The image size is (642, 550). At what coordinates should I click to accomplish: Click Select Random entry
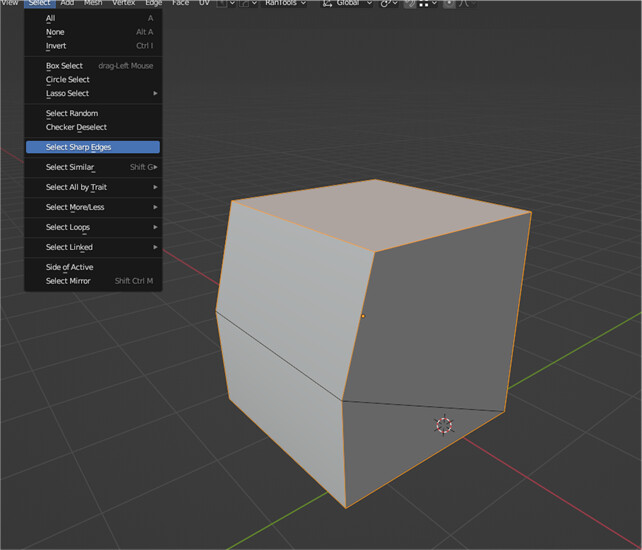pyautogui.click(x=93, y=113)
